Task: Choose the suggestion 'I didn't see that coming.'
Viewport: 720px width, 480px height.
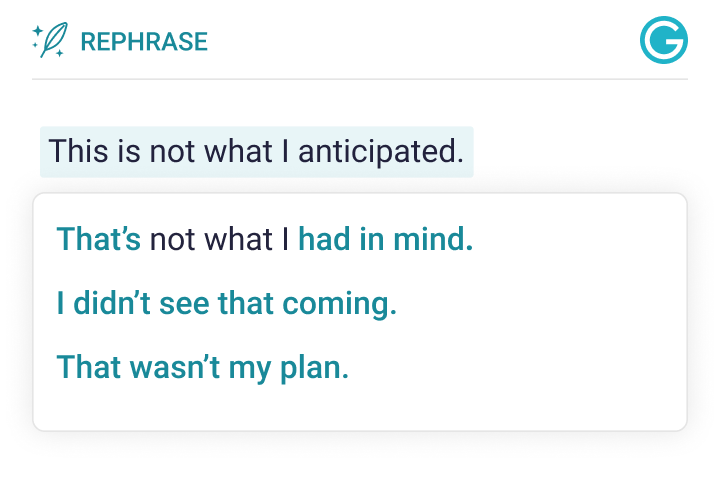Action: 227,304
